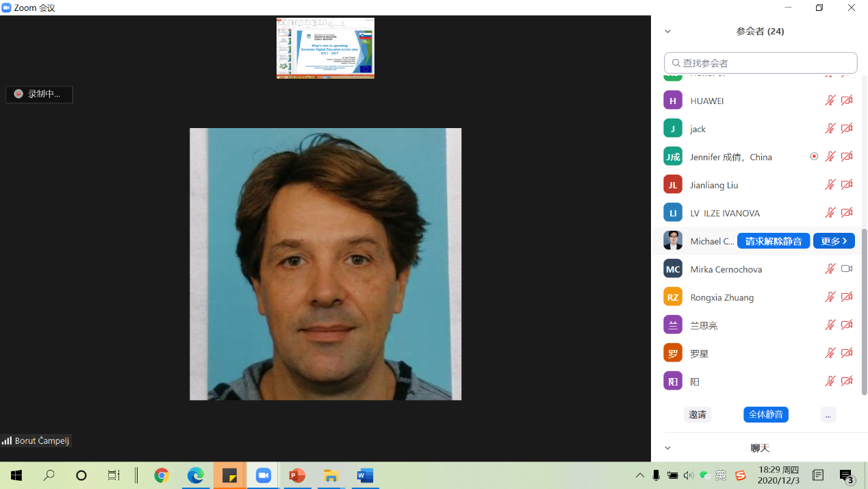Click the 查找参会者 search field

click(761, 63)
